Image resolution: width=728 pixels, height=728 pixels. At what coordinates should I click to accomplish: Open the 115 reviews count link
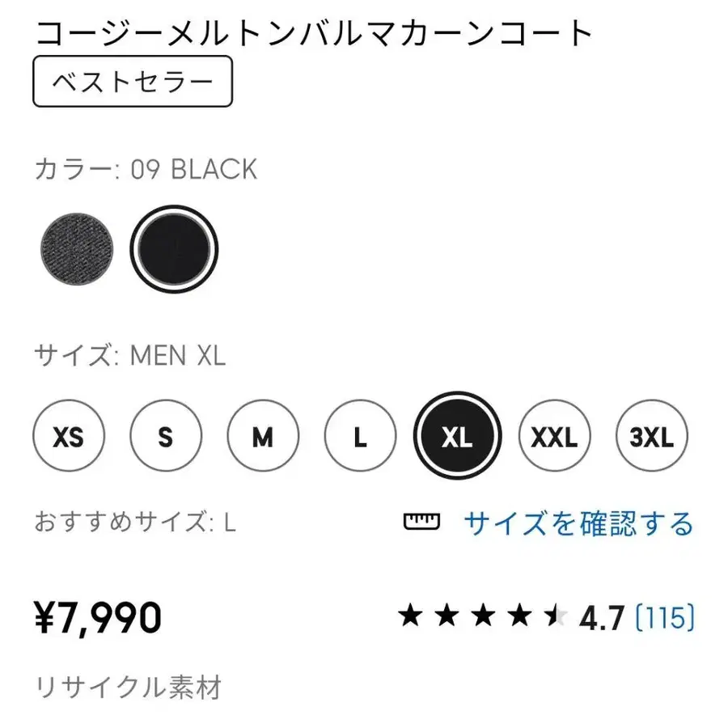coord(665,619)
